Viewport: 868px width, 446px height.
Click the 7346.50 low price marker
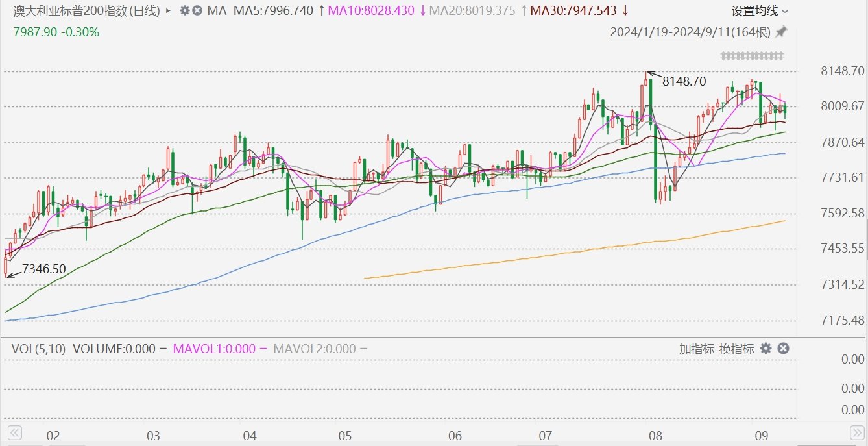point(44,268)
